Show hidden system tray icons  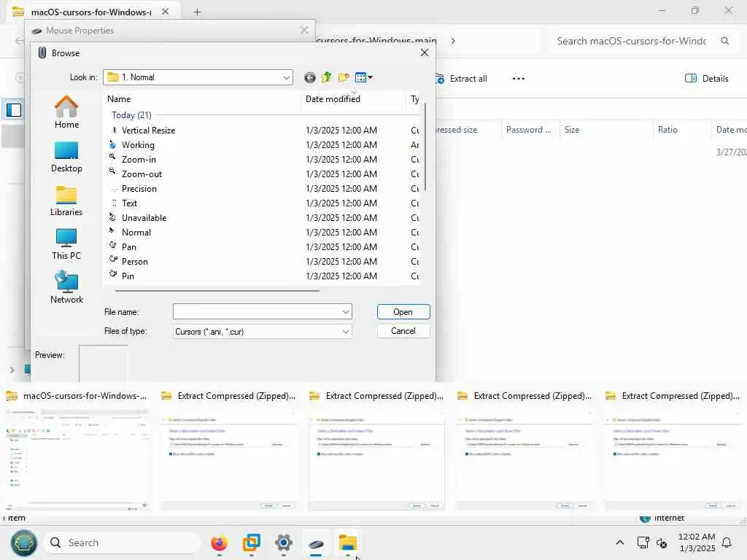(620, 542)
